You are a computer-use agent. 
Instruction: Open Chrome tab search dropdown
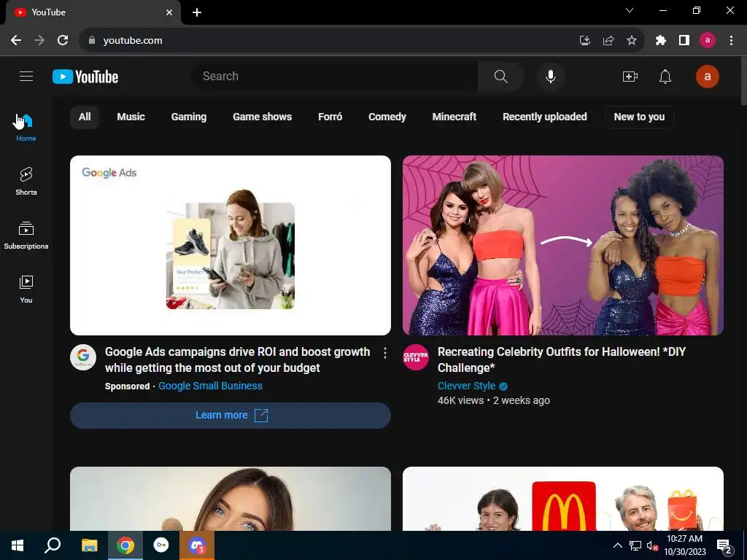[630, 10]
